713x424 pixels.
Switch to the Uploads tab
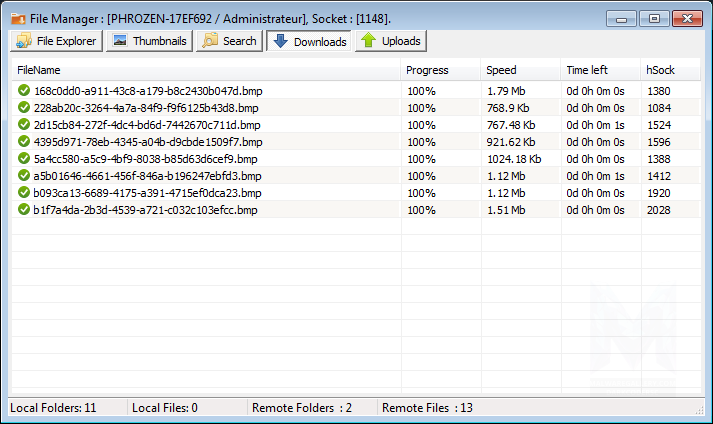click(x=390, y=41)
